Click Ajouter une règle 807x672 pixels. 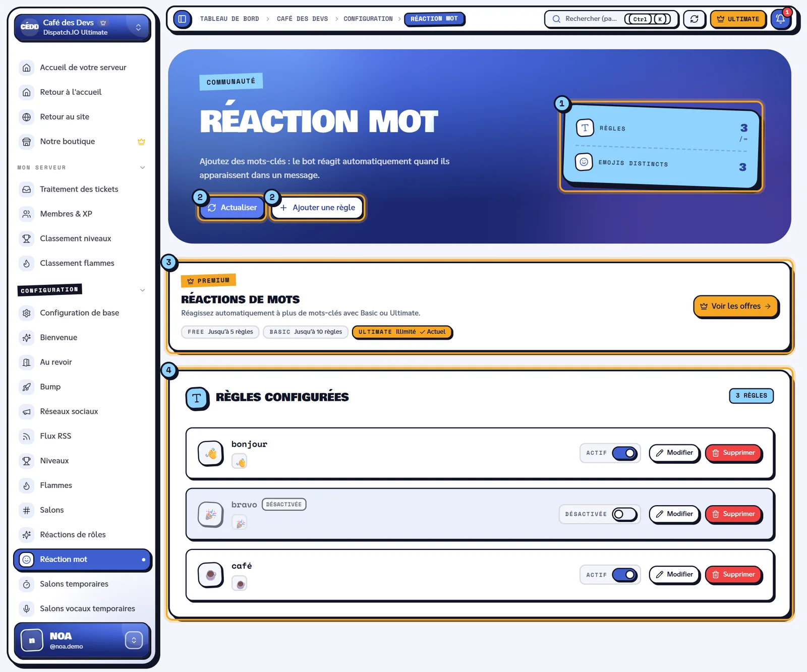(318, 208)
